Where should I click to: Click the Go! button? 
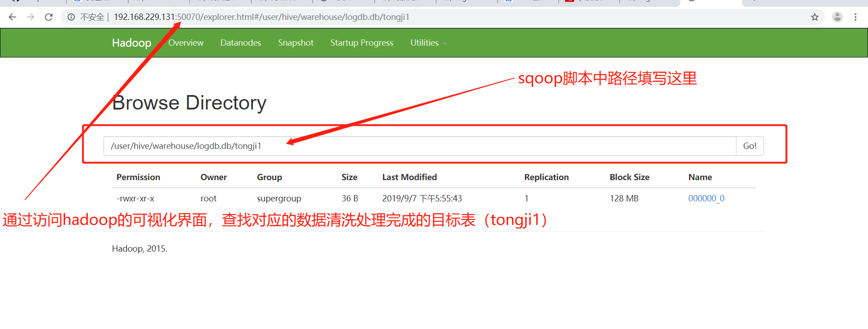[750, 146]
